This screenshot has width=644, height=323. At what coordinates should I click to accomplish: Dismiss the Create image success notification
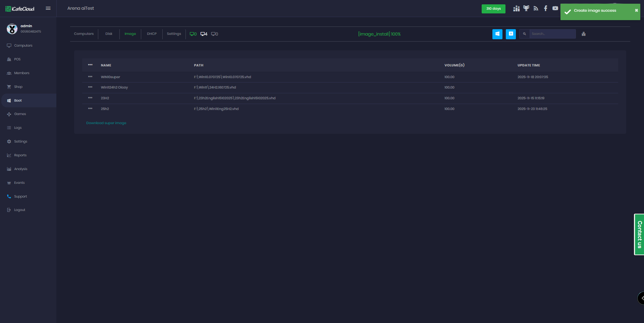click(x=636, y=11)
